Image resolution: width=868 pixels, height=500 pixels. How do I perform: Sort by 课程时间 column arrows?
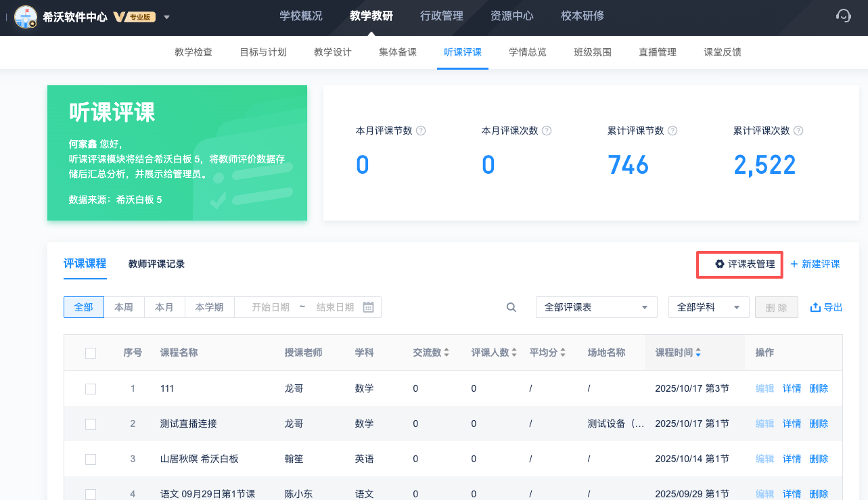click(x=698, y=353)
